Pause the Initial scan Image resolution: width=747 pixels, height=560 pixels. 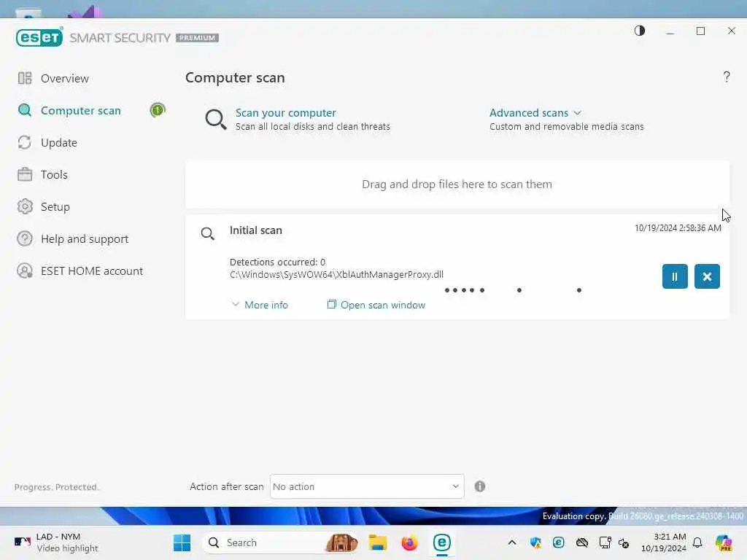coord(675,276)
